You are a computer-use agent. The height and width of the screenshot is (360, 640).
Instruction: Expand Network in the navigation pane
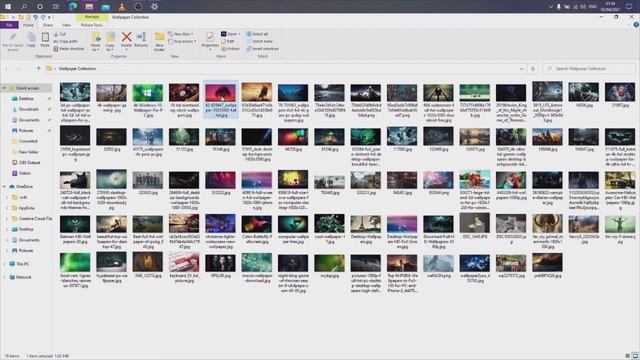click(4, 277)
